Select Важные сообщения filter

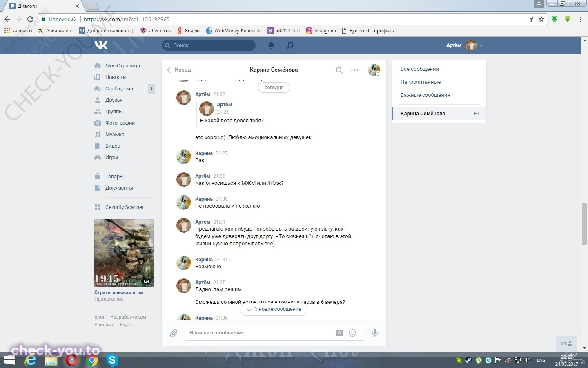(439, 95)
